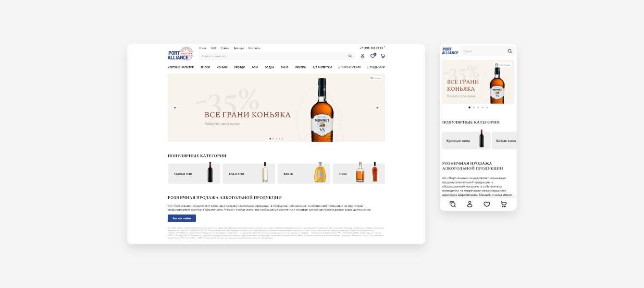Select 'РОМ' in category menu
The width and height of the screenshot is (644, 288).
point(255,67)
